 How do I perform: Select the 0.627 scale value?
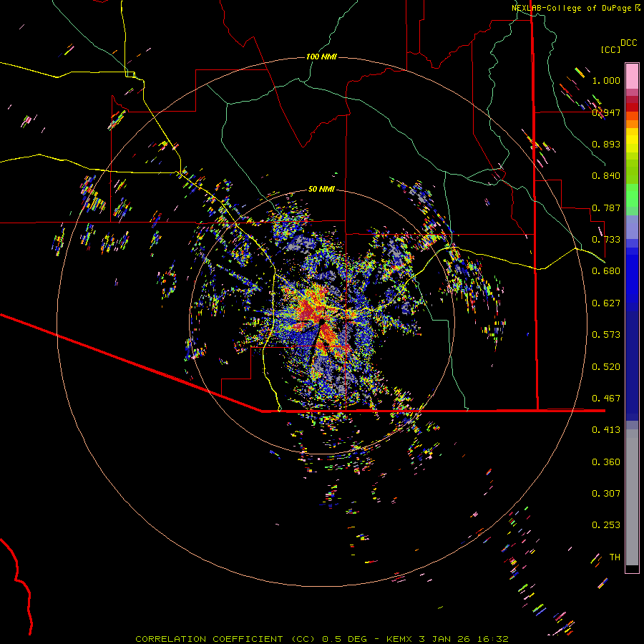coord(606,303)
